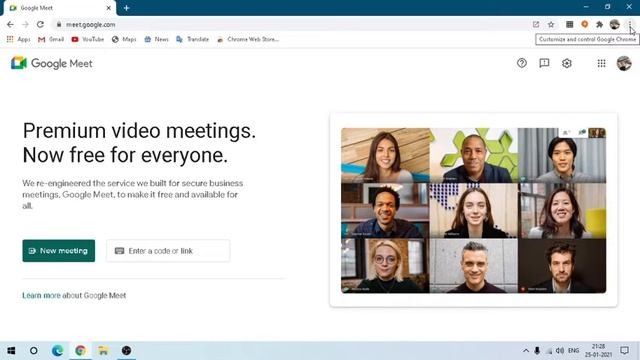Open the taskbar clock and date
This screenshot has height=360, width=640.
598,351
